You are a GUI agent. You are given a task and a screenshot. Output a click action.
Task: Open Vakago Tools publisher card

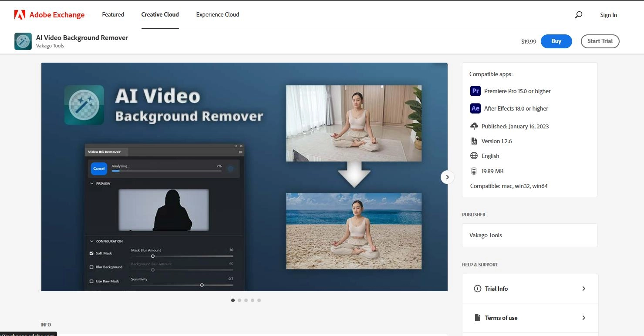[530, 235]
